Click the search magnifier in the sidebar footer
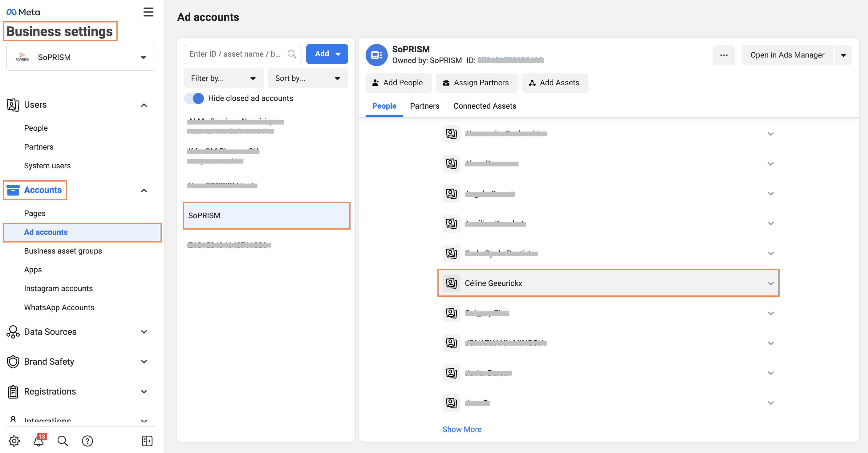 point(63,441)
